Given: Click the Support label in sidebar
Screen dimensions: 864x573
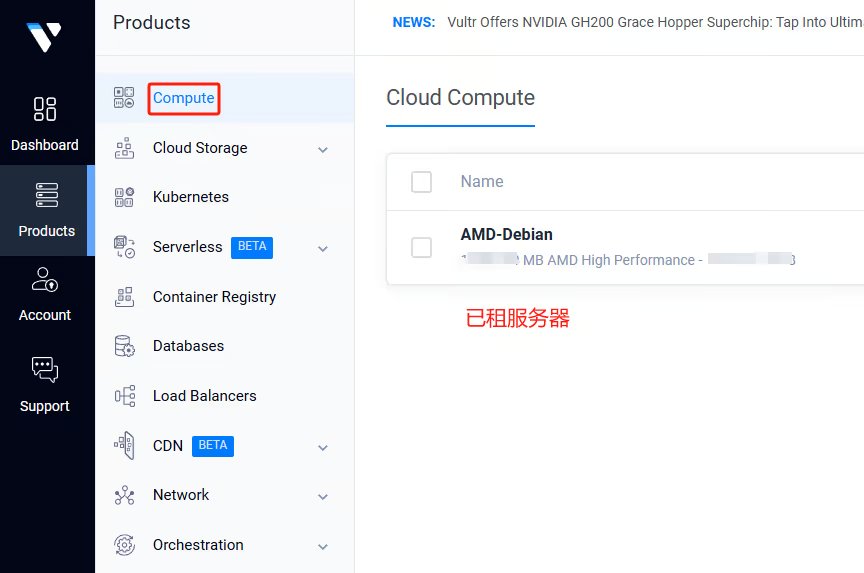Looking at the screenshot, I should [x=45, y=406].
